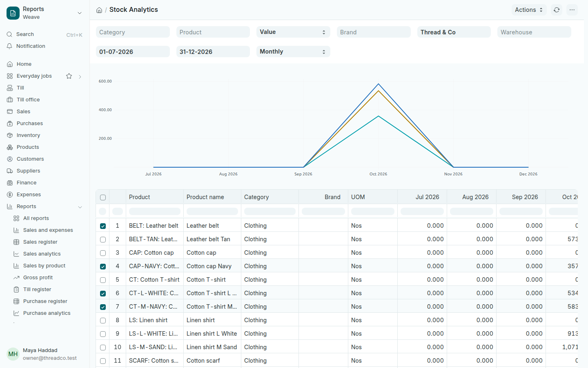The image size is (588, 368).
Task: Open the Notification bell item
Action: tap(45, 46)
